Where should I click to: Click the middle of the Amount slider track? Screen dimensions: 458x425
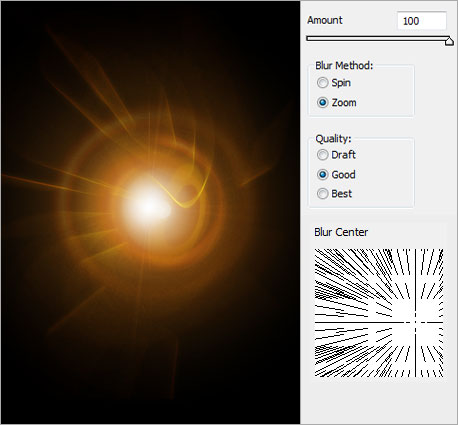tap(378, 39)
